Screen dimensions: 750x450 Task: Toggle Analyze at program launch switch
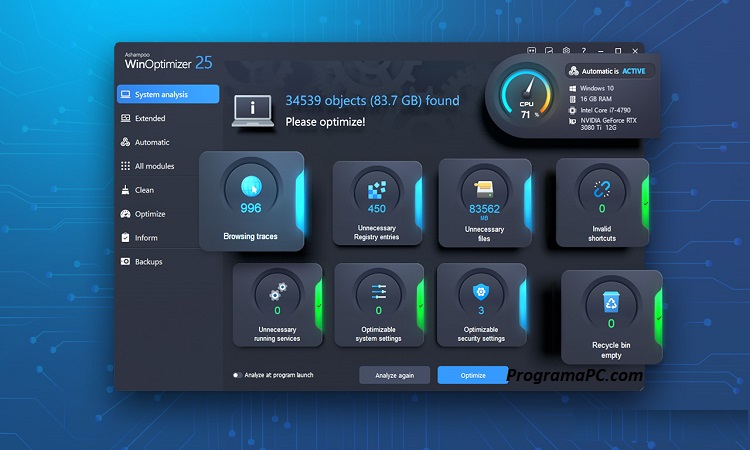tap(238, 375)
